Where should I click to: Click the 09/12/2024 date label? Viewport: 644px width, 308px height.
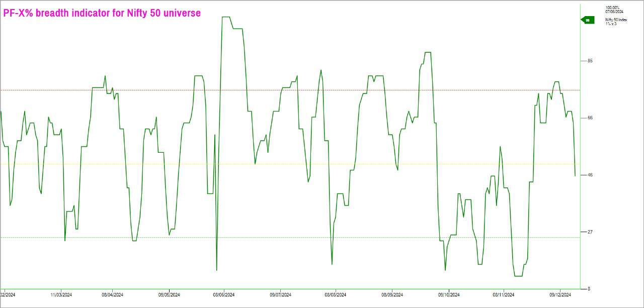coord(559,295)
